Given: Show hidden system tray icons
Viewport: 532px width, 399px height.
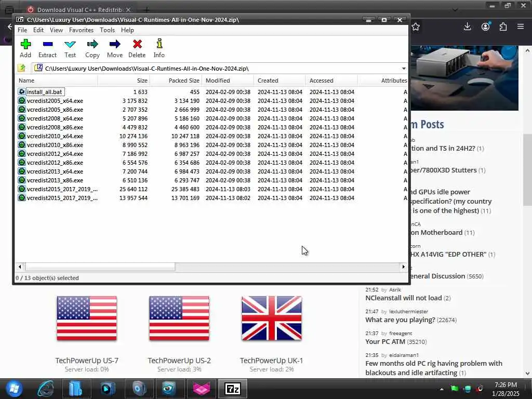Looking at the screenshot, I should [x=442, y=389].
